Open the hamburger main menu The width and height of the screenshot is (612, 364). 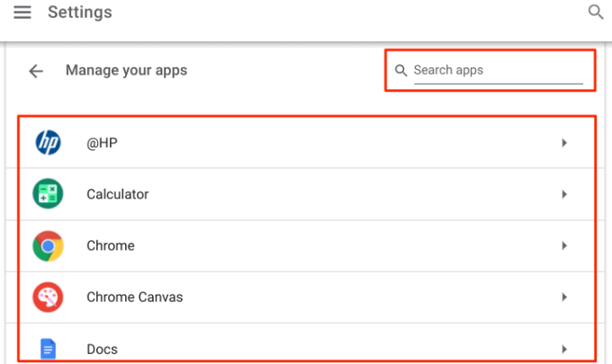pos(23,13)
